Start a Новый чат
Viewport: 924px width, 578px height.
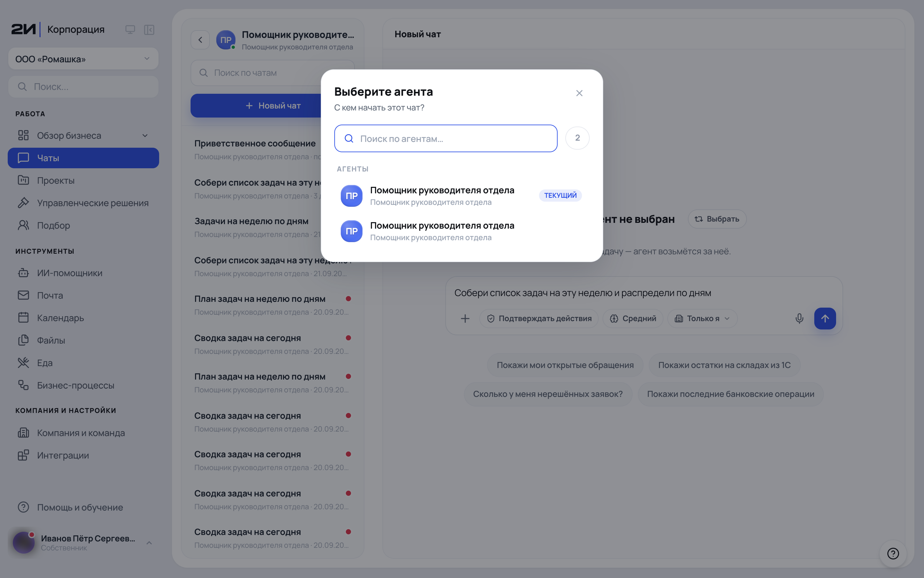272,106
